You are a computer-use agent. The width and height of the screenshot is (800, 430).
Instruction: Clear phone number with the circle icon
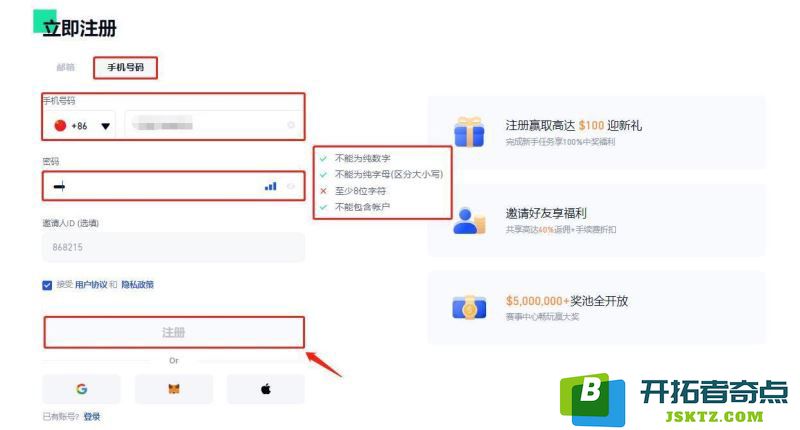click(291, 125)
